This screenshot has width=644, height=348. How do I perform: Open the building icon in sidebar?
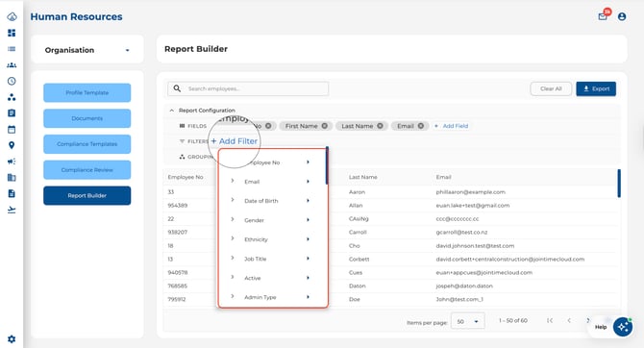(x=12, y=178)
